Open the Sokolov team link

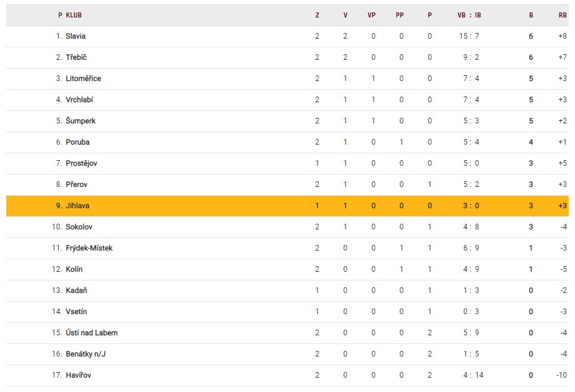tap(79, 227)
